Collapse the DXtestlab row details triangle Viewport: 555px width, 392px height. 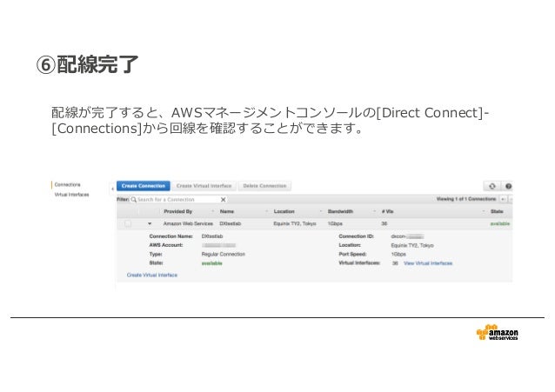[x=150, y=223]
